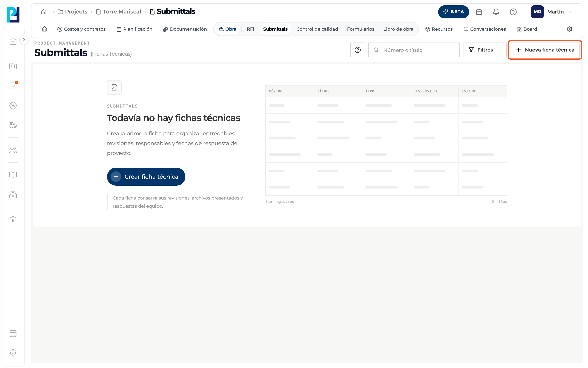Switch to the Libro de obra subtab
Screen dimensions: 588x368
coord(398,29)
